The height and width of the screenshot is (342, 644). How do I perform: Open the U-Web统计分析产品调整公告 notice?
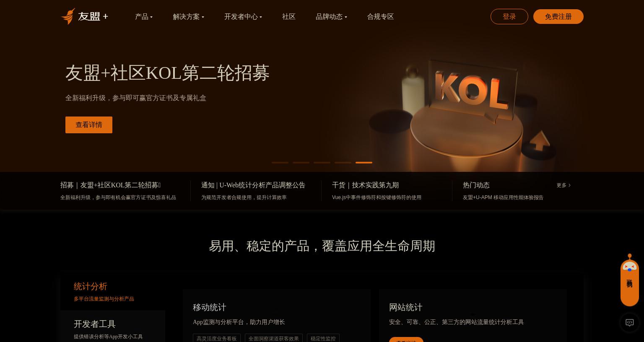tap(253, 185)
